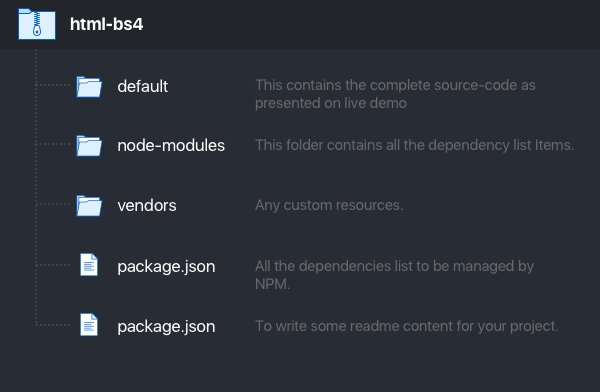Click the live demo source-code description
The width and height of the screenshot is (600, 392).
click(395, 94)
